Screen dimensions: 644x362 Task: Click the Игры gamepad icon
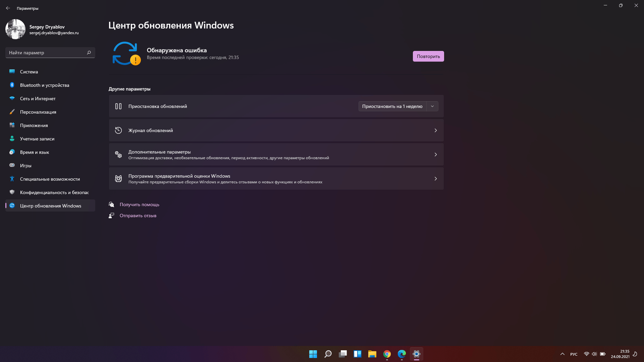pyautogui.click(x=12, y=165)
